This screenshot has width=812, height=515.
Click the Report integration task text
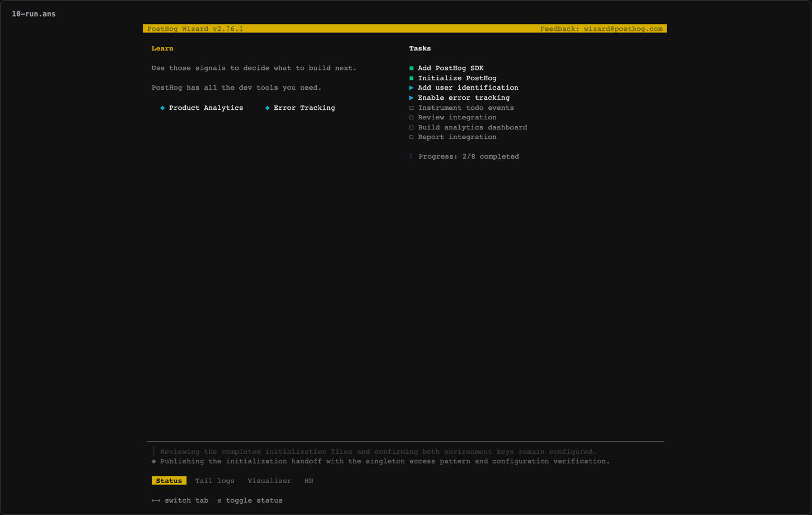(458, 137)
